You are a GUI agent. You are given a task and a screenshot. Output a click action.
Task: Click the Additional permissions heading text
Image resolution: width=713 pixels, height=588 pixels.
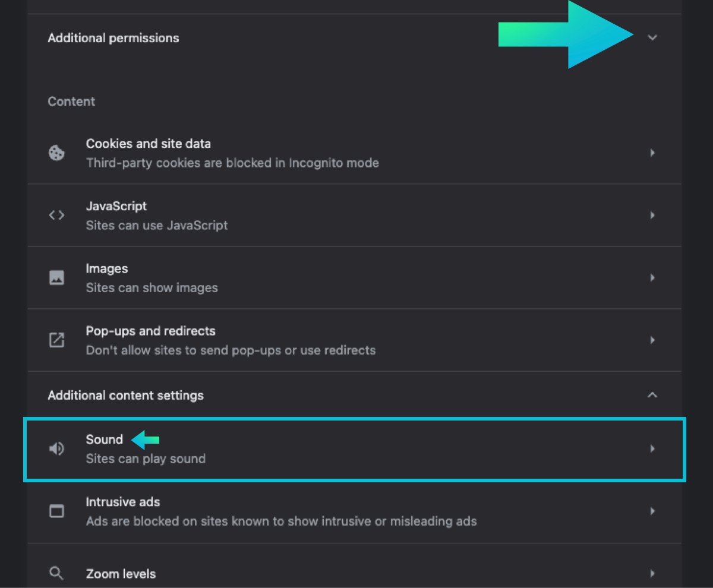pyautogui.click(x=113, y=38)
